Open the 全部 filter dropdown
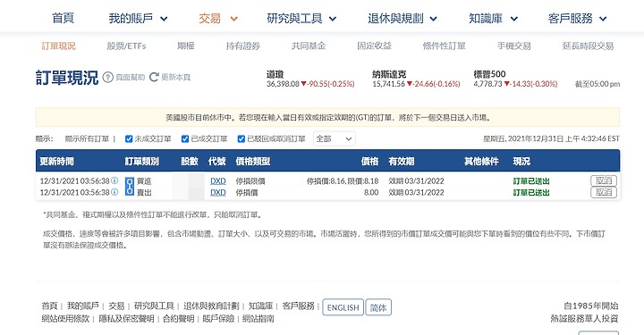This screenshot has height=335, width=644. 335,138
